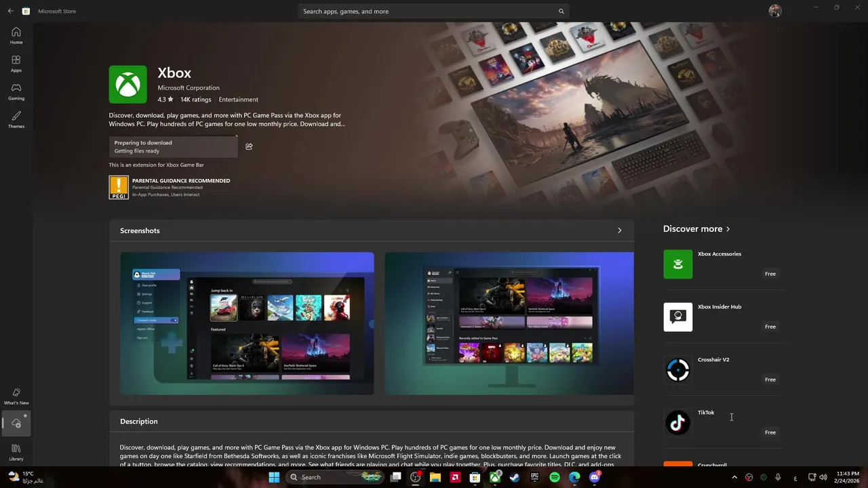Viewport: 868px width, 488px height.
Task: Open the TikTok title
Action: (x=706, y=413)
